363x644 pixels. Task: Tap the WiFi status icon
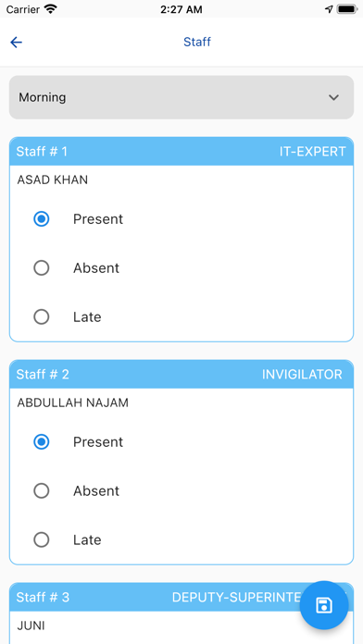(51, 9)
